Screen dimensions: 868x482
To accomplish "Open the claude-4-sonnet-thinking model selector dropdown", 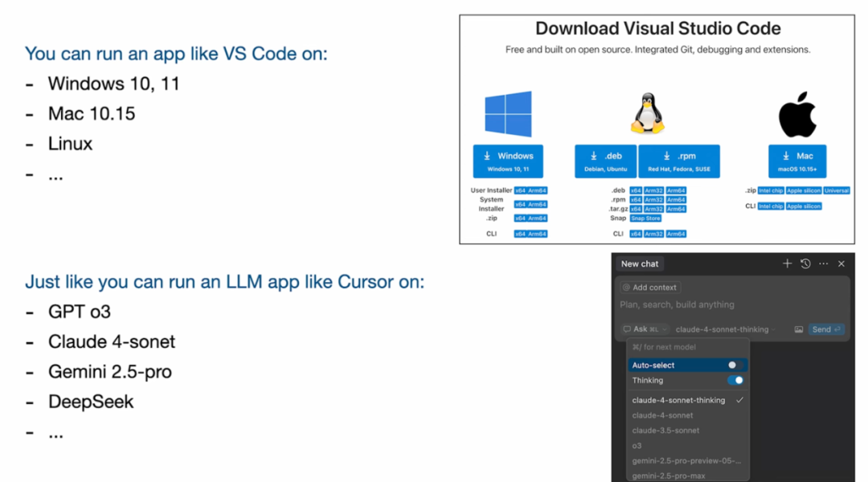I will click(x=725, y=329).
